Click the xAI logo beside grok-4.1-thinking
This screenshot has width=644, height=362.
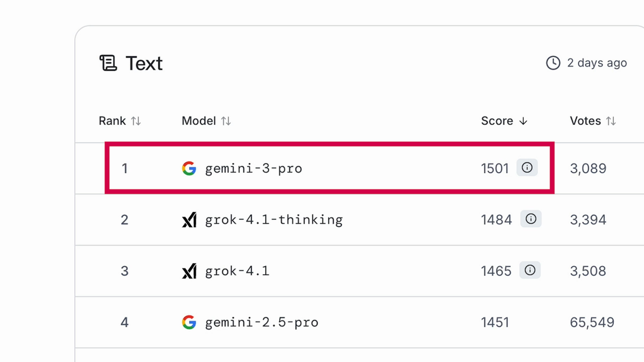tap(189, 220)
